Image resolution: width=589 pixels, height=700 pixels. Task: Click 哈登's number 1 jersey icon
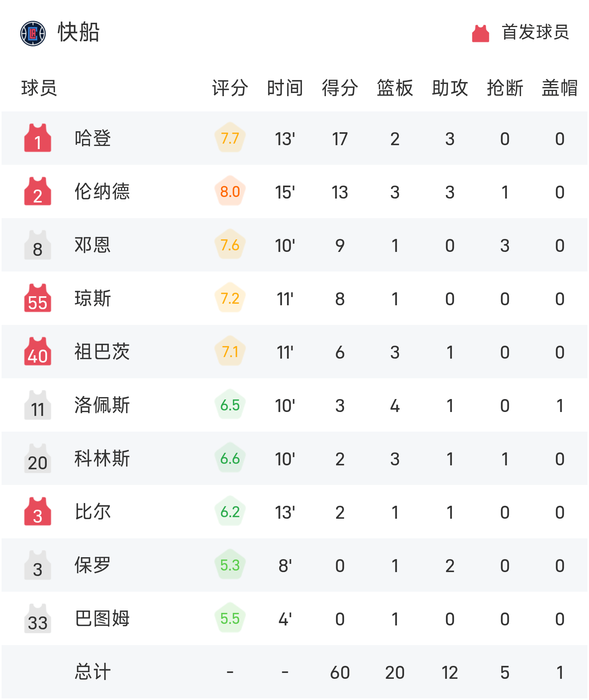pyautogui.click(x=38, y=138)
